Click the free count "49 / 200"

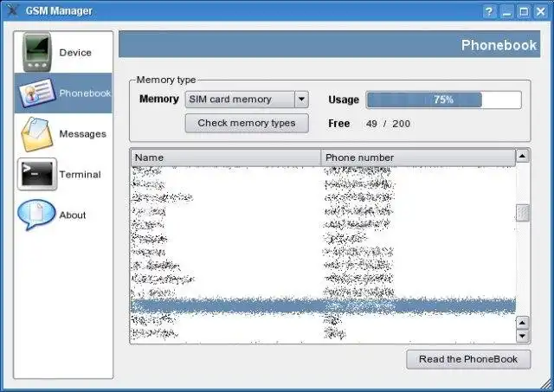click(388, 124)
